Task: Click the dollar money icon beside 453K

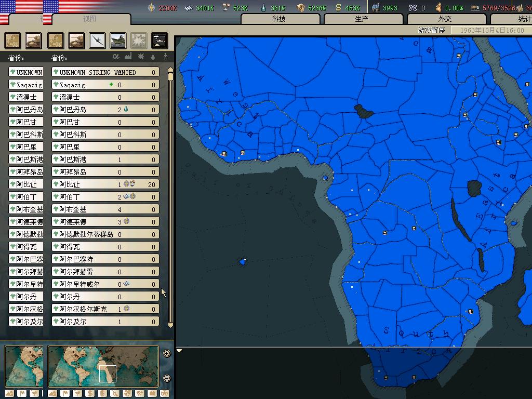Action: click(x=338, y=7)
